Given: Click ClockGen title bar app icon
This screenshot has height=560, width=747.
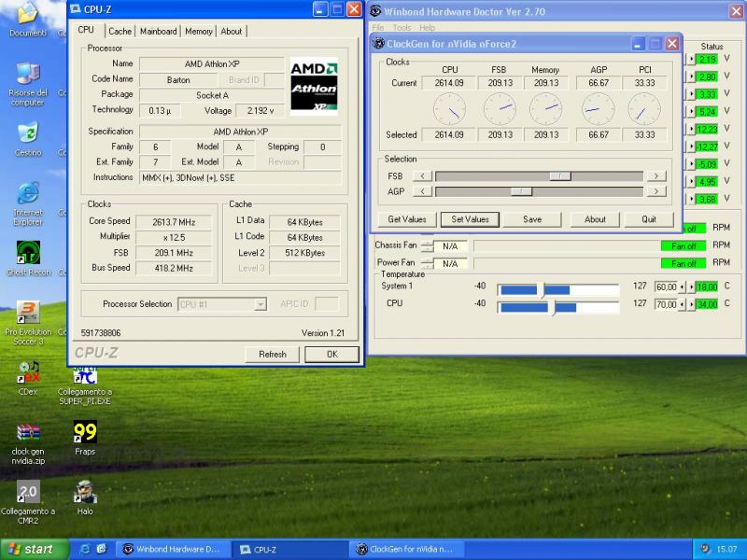Looking at the screenshot, I should pyautogui.click(x=378, y=44).
